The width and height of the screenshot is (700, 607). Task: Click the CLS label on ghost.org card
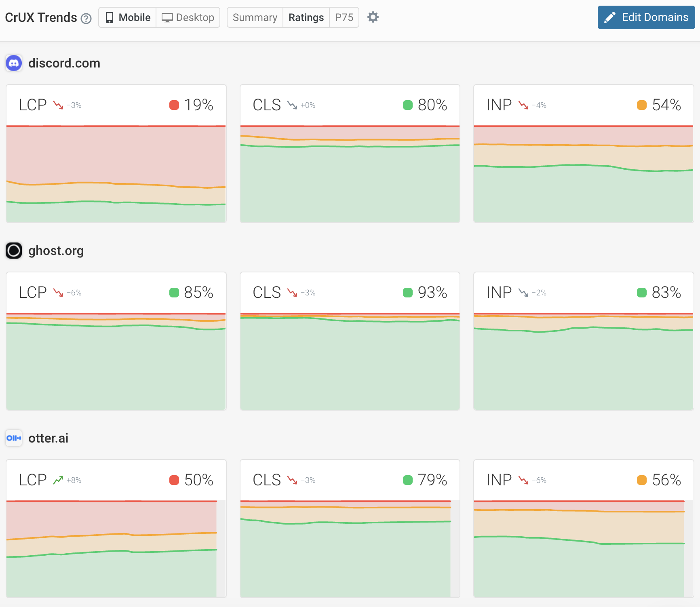267,293
